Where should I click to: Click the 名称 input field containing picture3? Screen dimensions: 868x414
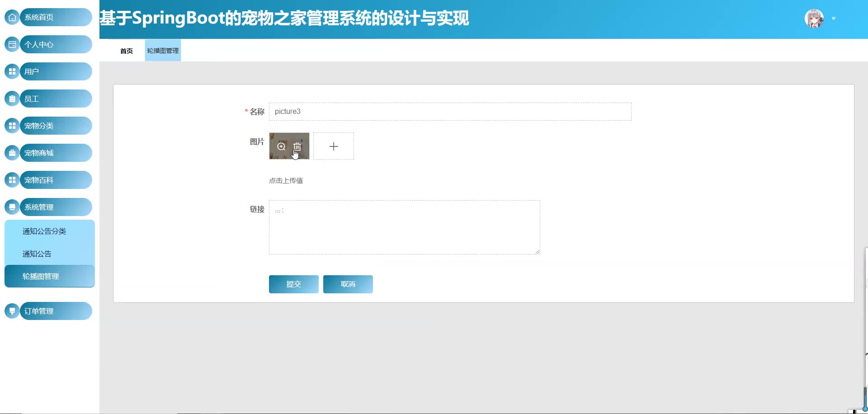450,112
